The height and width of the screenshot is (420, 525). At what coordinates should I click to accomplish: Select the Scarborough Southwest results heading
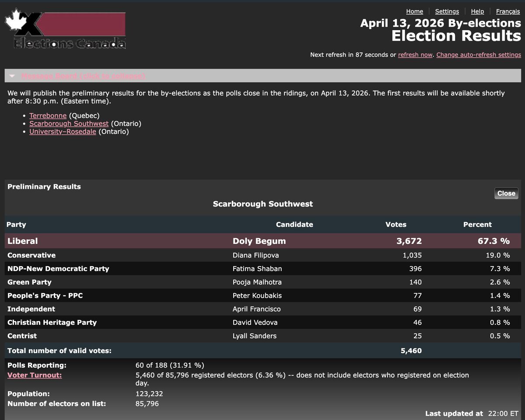262,204
